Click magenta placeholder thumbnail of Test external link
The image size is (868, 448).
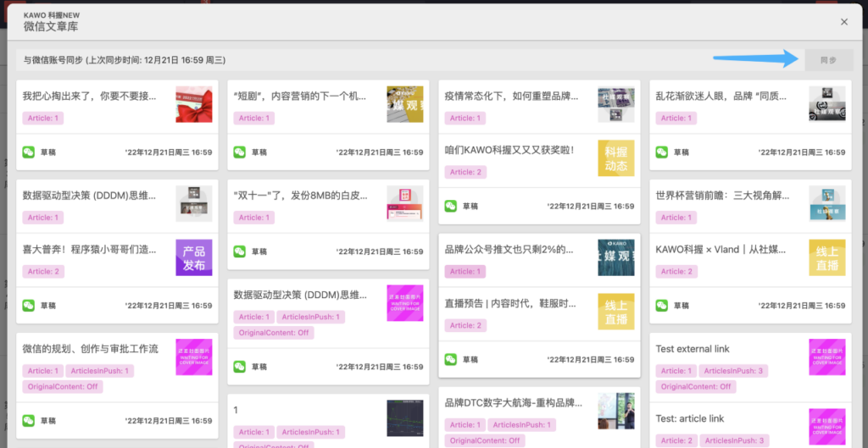(827, 357)
